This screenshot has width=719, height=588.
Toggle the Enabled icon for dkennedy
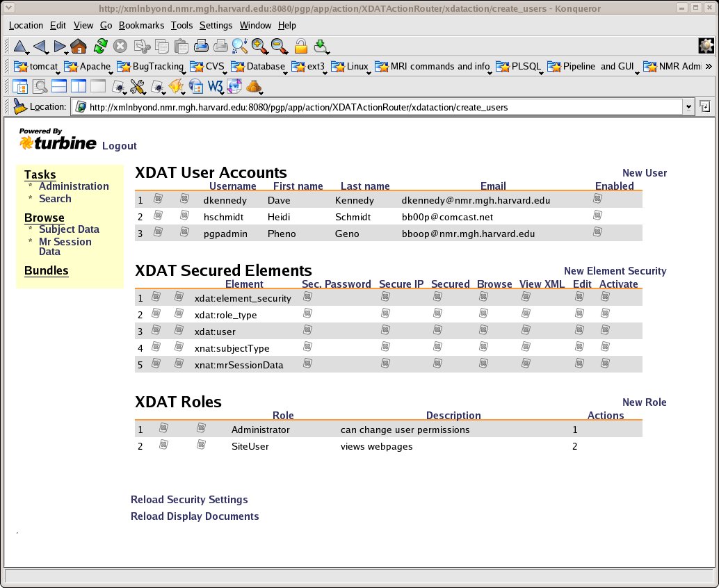coord(597,199)
